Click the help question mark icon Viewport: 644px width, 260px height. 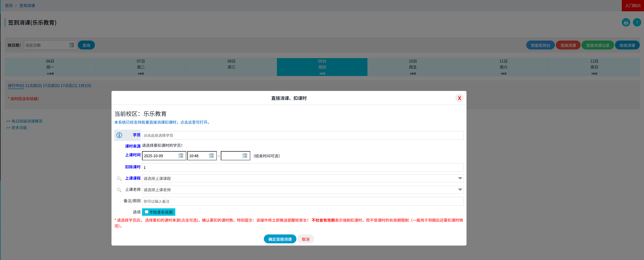coord(637,23)
